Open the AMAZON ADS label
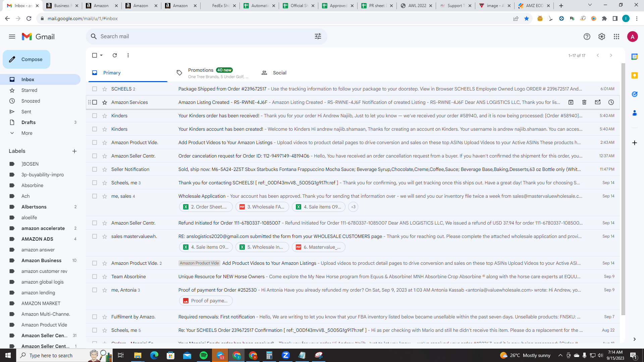 point(40,239)
